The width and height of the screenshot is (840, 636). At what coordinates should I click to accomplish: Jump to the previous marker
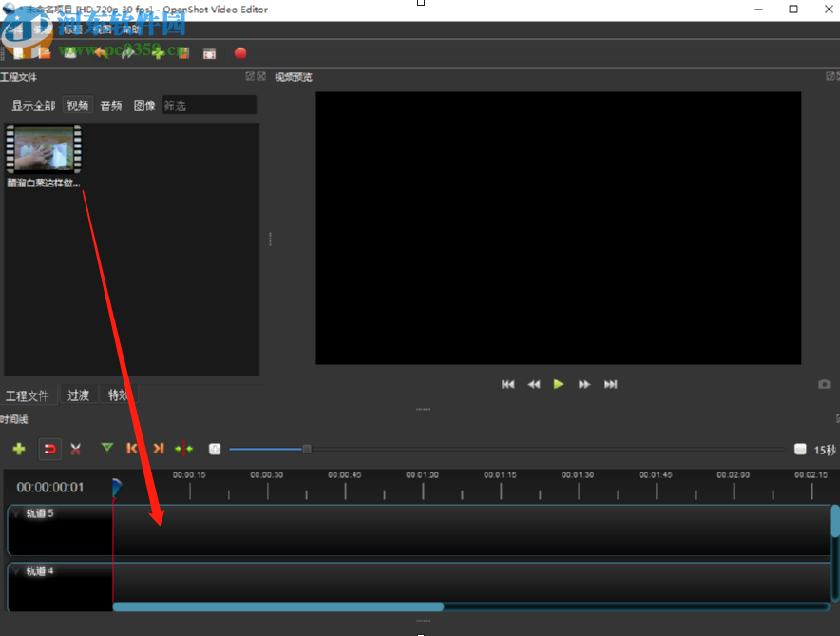(x=132, y=449)
